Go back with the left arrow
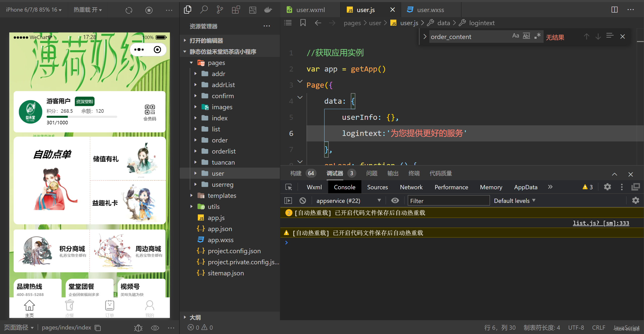Viewport: 644px width, 334px height. pos(318,23)
